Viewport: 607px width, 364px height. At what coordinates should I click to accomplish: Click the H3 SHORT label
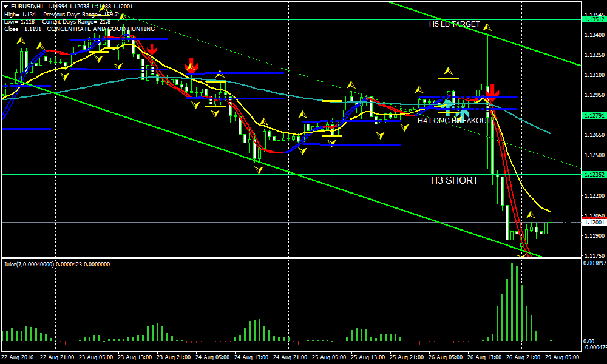[454, 180]
